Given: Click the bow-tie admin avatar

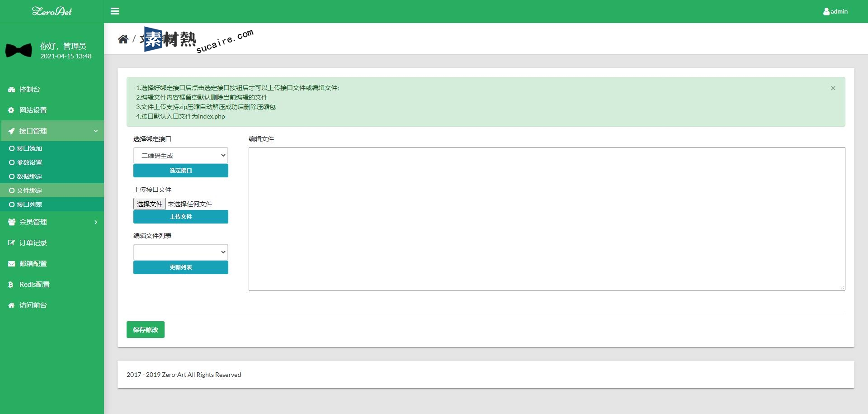Looking at the screenshot, I should coord(19,50).
